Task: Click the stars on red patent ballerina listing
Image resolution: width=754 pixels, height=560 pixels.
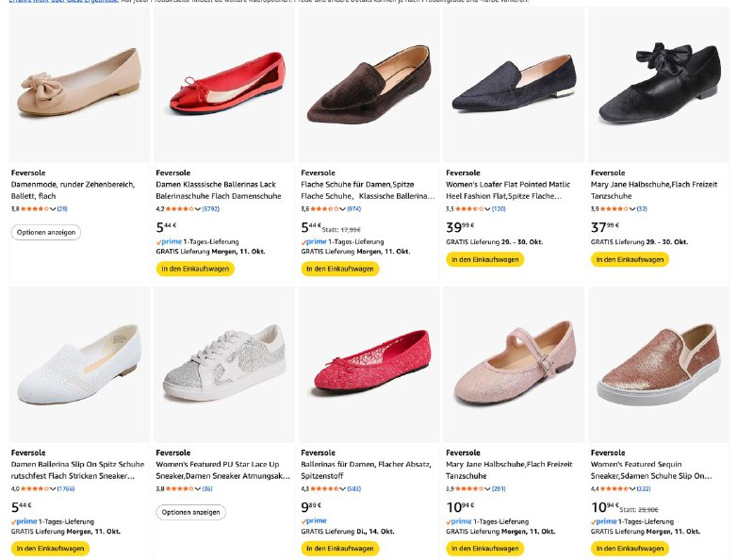Action: coord(182,208)
